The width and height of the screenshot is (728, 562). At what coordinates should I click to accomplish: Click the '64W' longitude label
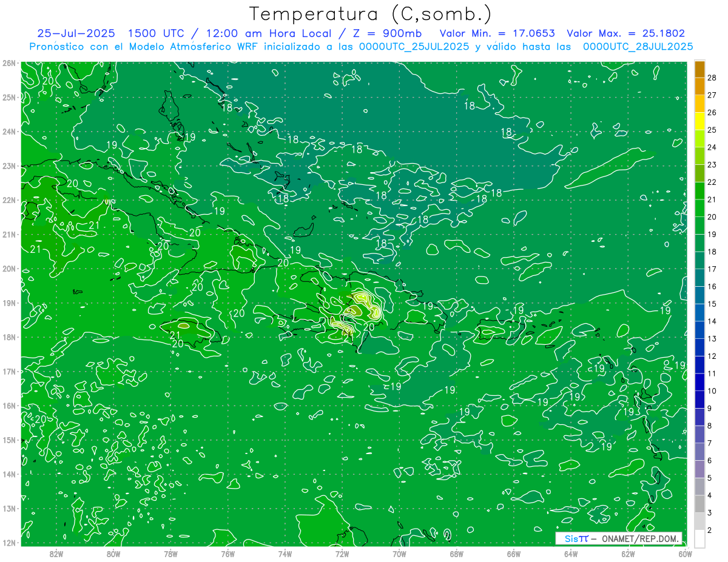click(x=571, y=554)
